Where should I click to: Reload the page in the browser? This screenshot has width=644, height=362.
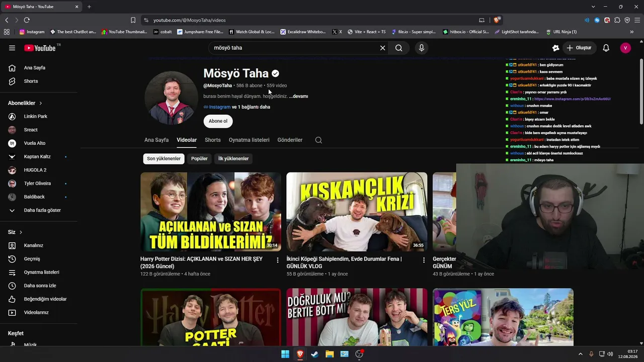27,20
